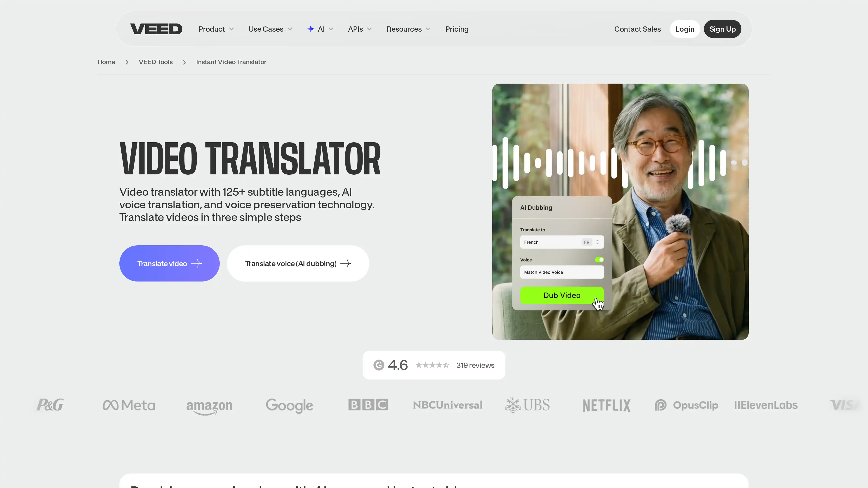Expand the AI chevron arrow
This screenshot has width=868, height=488.
tap(331, 29)
